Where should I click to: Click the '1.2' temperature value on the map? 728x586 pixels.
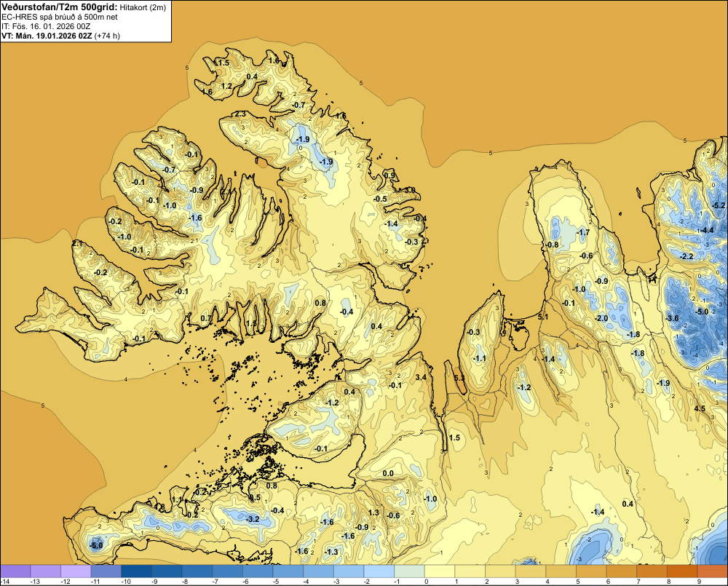(x=226, y=86)
